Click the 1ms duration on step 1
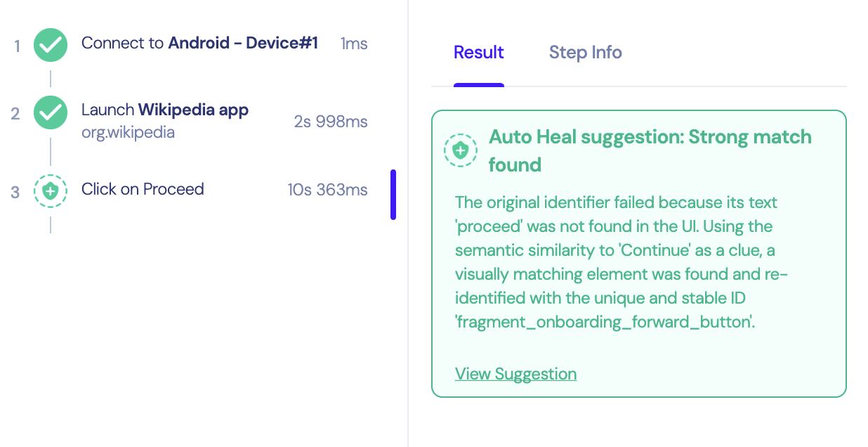Screen dimensions: 868x447 354,44
